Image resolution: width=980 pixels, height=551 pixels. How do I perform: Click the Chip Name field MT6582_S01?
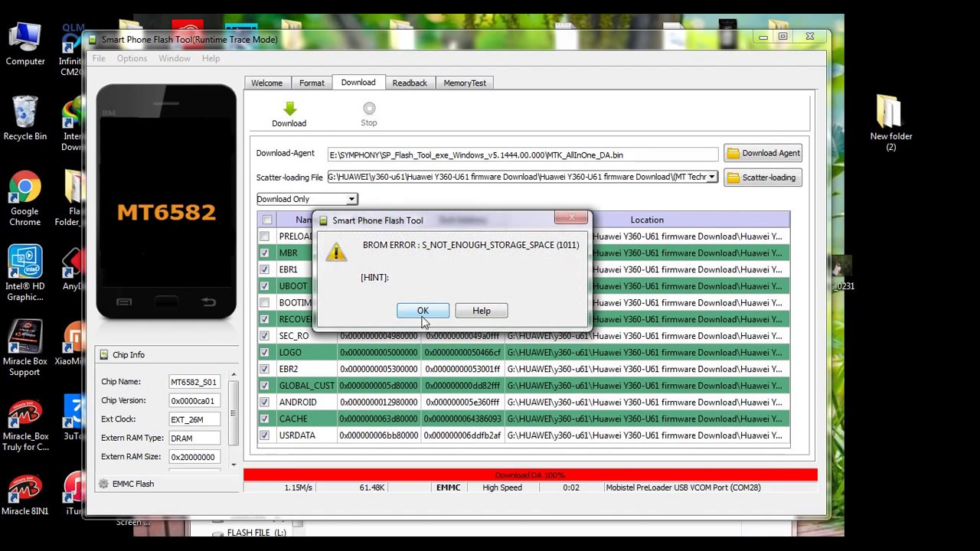194,382
